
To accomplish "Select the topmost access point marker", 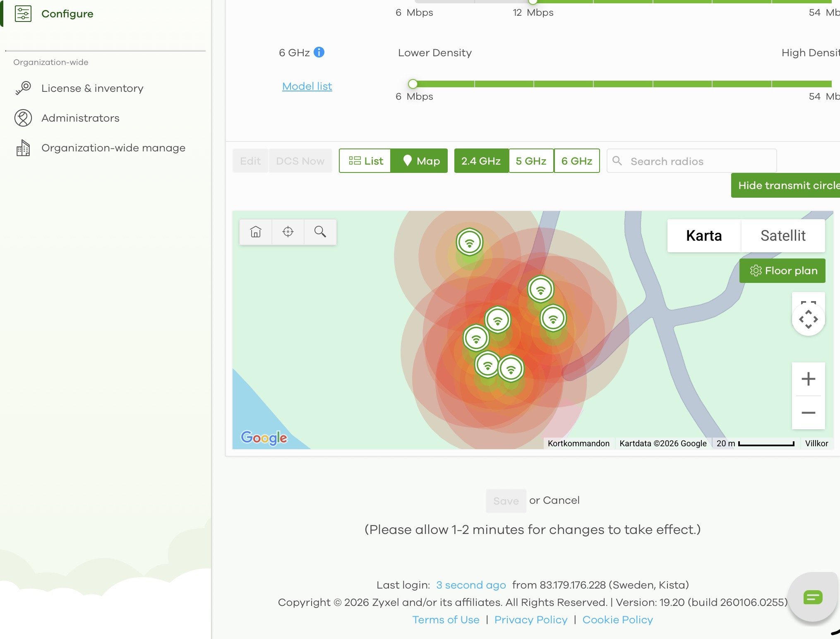I will [469, 242].
